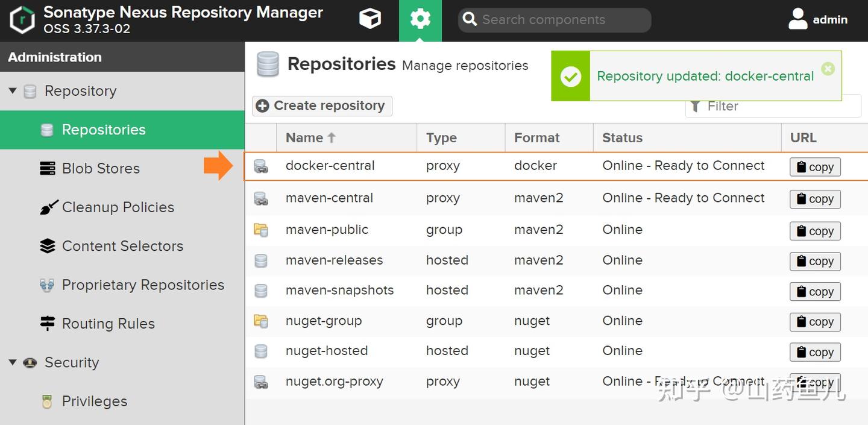Screen dimensions: 868x425
Task: Click the nuget-hosted database icon
Action: [x=261, y=351]
